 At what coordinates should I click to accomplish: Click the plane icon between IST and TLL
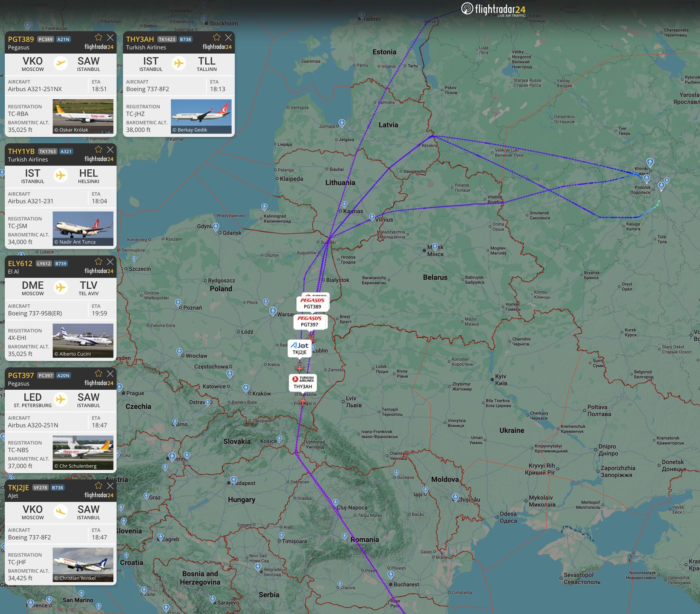(179, 64)
